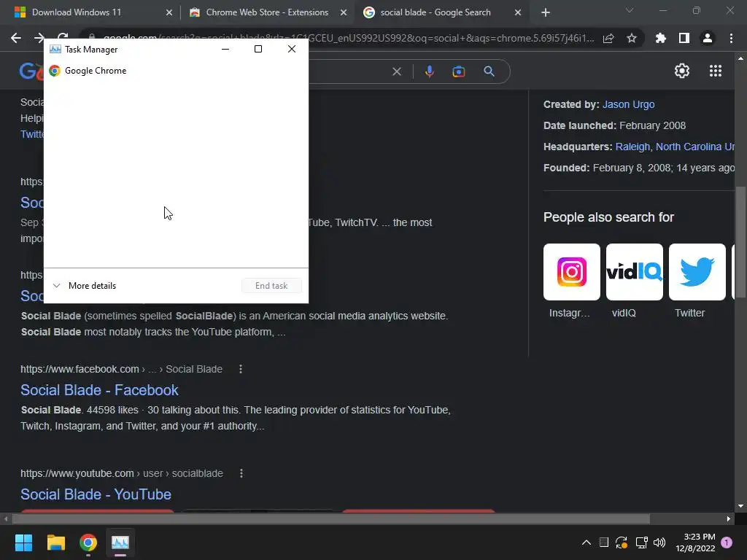
Task: Open notification center badge
Action: (x=727, y=542)
